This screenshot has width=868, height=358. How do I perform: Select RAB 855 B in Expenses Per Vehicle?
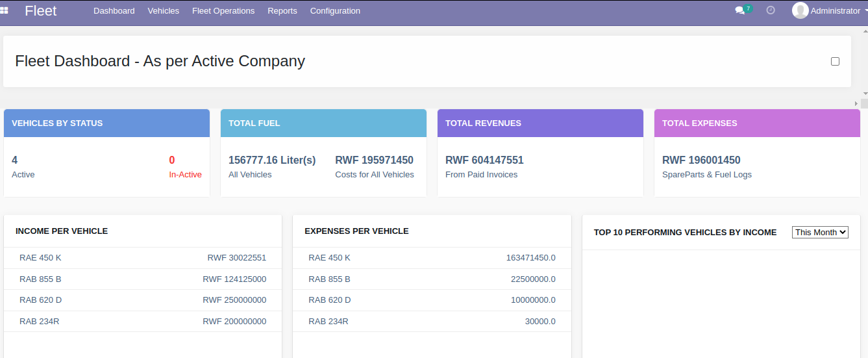[329, 279]
